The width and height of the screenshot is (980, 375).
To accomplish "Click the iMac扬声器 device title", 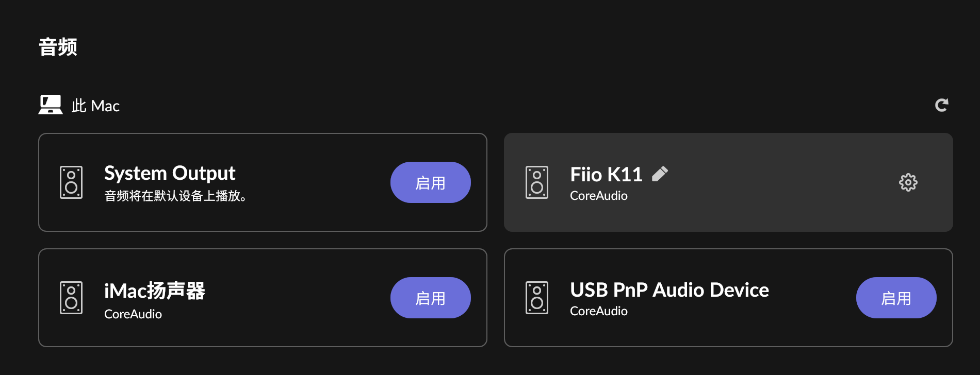I will pos(155,291).
